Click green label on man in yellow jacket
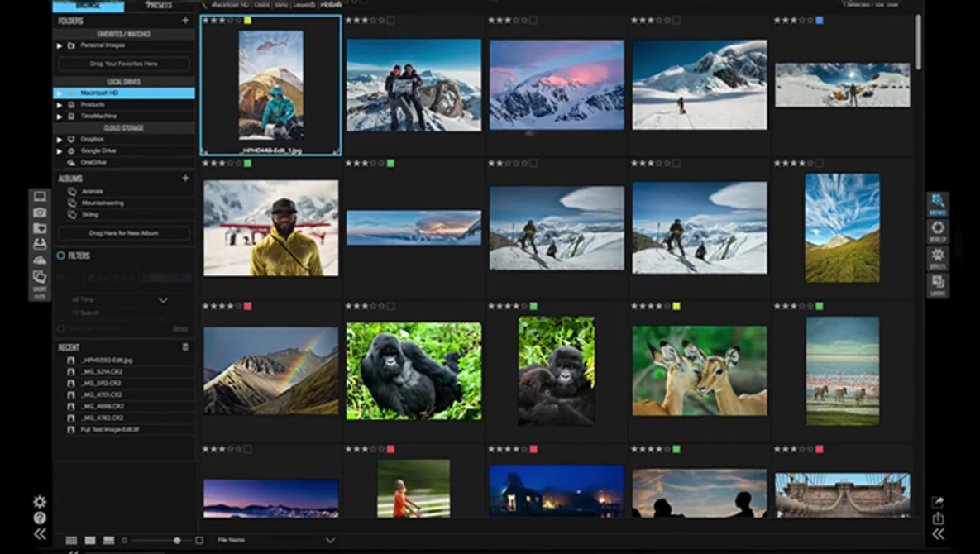980x554 pixels. tap(247, 163)
